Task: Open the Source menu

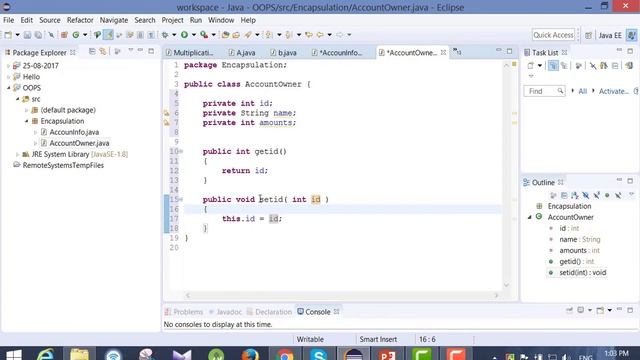Action: tap(49, 20)
